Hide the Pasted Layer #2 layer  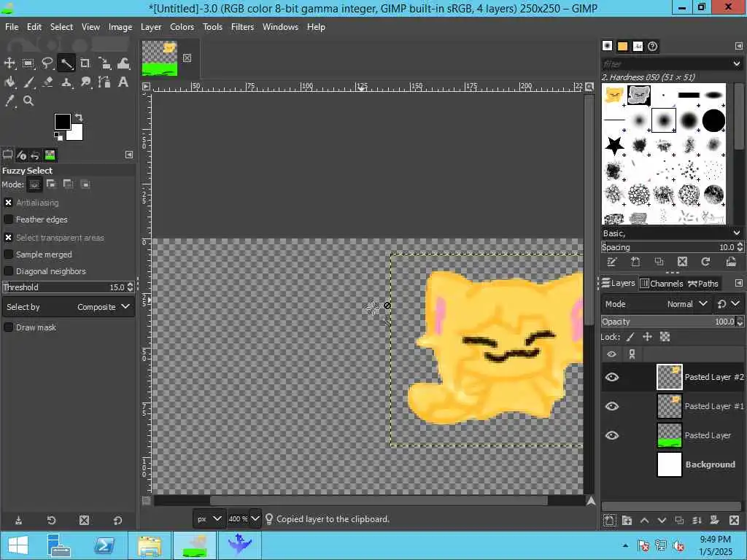[x=612, y=377]
